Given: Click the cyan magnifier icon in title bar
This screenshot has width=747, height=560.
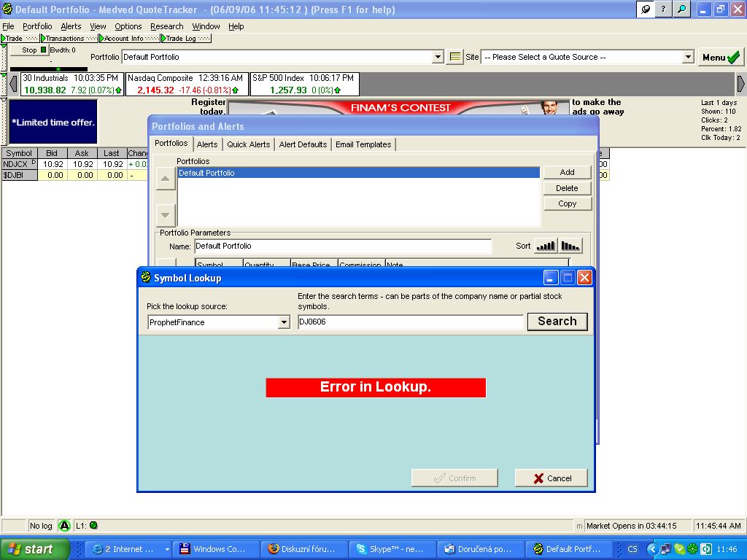Looking at the screenshot, I should [681, 9].
